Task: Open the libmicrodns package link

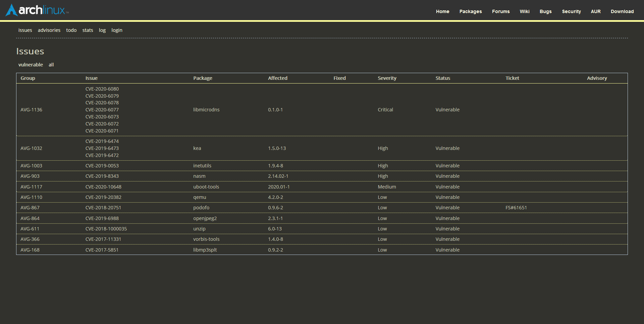Action: tap(206, 110)
